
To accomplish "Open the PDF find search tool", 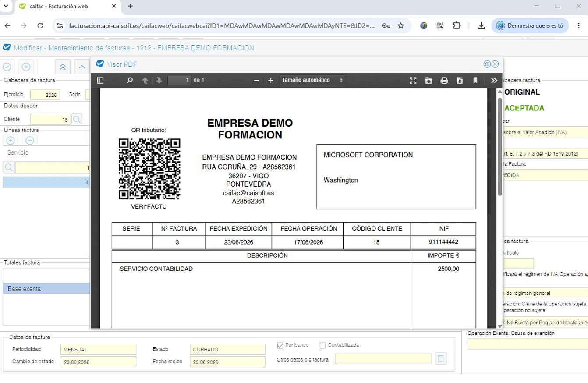I will pyautogui.click(x=130, y=80).
